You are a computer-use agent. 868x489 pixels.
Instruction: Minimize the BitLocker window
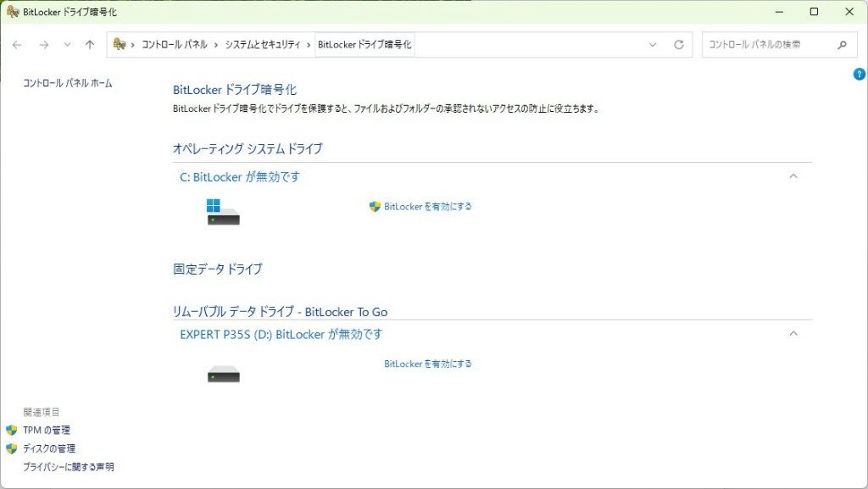(x=780, y=12)
